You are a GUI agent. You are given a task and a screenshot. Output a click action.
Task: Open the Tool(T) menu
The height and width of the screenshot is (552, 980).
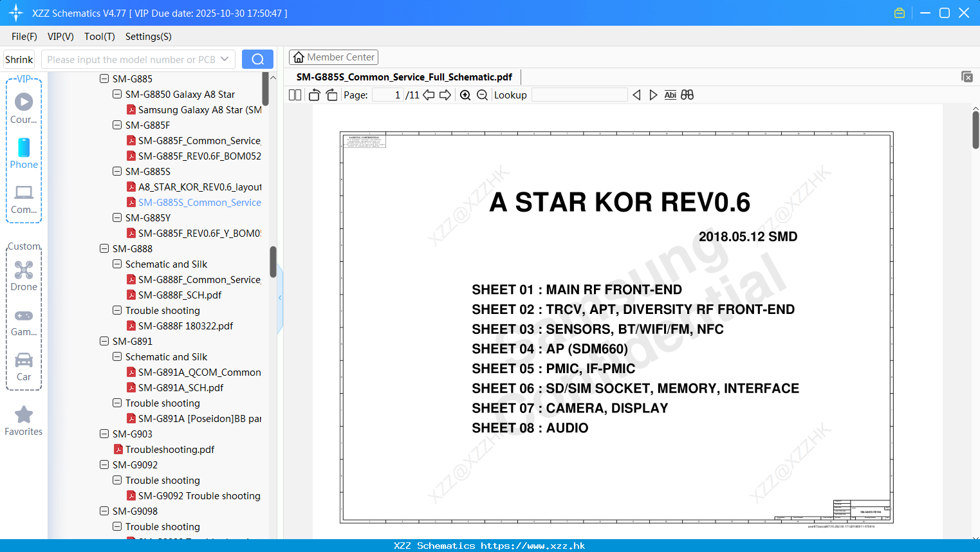pyautogui.click(x=100, y=37)
